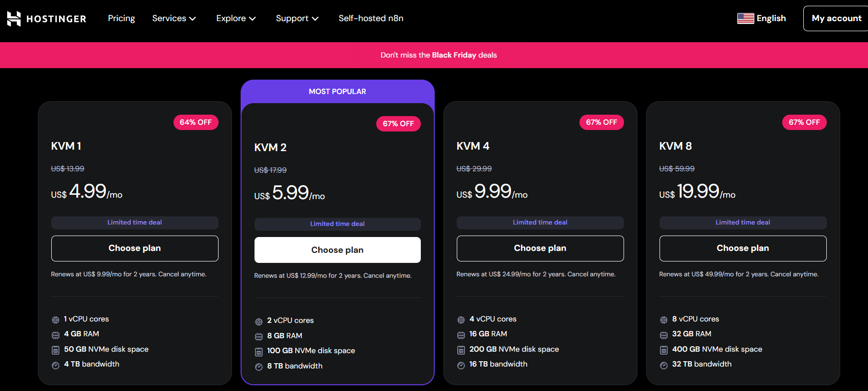
Task: Expand the Explore menu
Action: (x=235, y=18)
